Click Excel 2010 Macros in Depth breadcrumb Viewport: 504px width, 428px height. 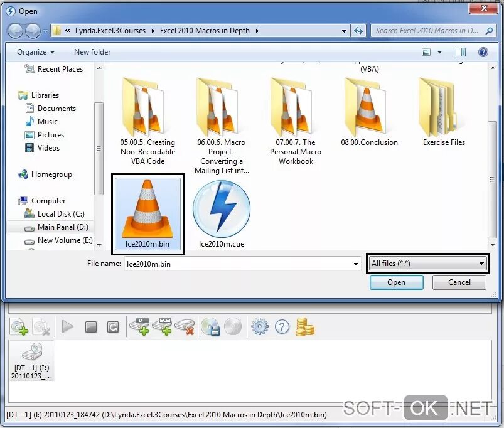coord(205,31)
